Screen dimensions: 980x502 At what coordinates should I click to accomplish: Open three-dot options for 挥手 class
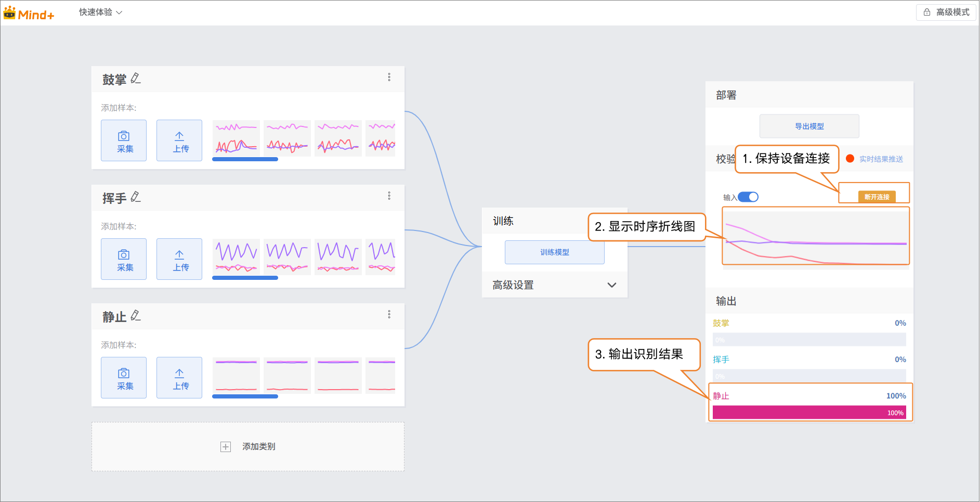tap(389, 196)
